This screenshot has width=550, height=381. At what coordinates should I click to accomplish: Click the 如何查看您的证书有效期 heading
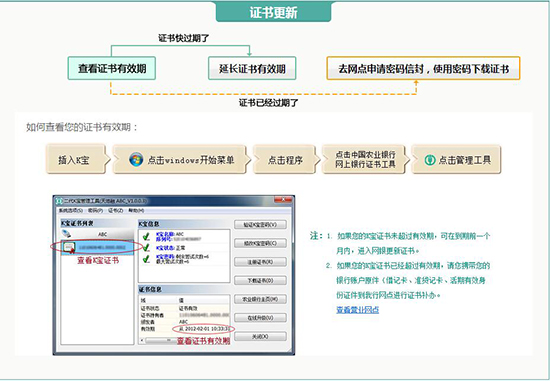(x=82, y=127)
